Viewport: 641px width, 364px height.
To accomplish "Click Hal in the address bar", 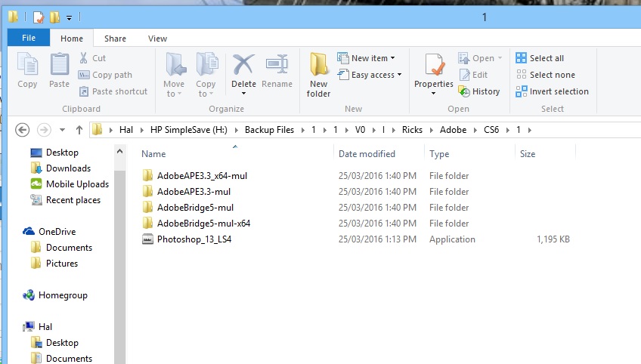I will (x=126, y=130).
